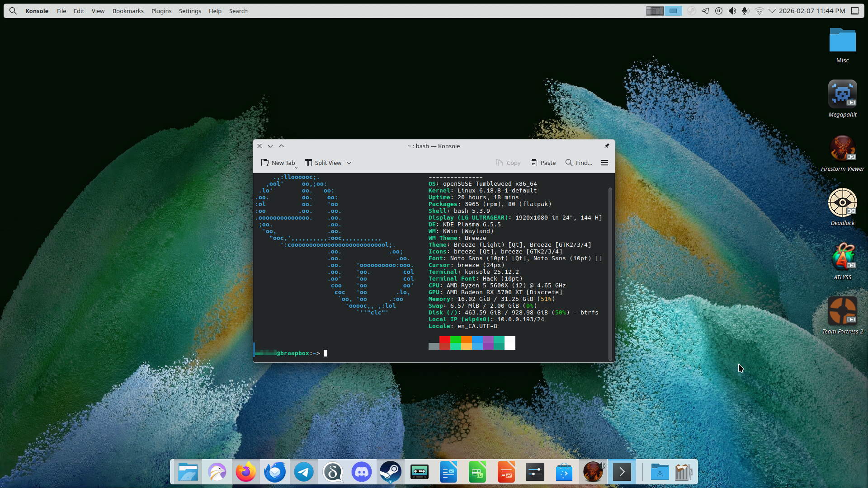The width and height of the screenshot is (868, 488).
Task: Open the Plugins menu
Action: click(161, 11)
